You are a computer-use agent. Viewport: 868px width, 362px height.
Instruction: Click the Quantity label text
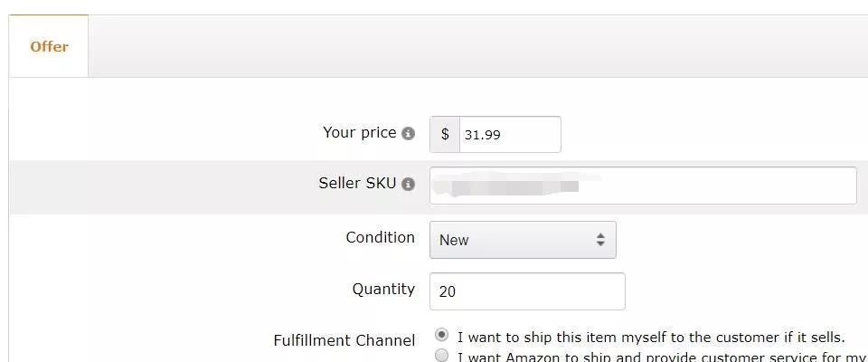383,289
